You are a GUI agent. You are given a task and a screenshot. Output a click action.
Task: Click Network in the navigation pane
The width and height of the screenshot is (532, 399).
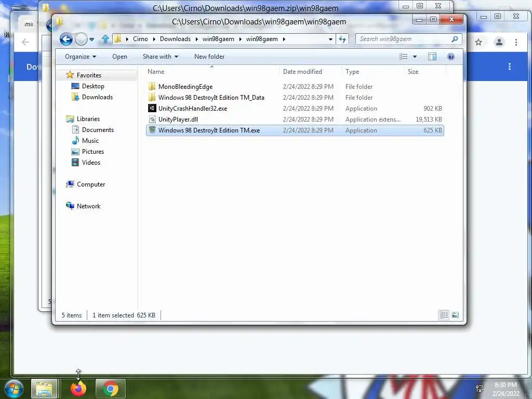click(88, 206)
